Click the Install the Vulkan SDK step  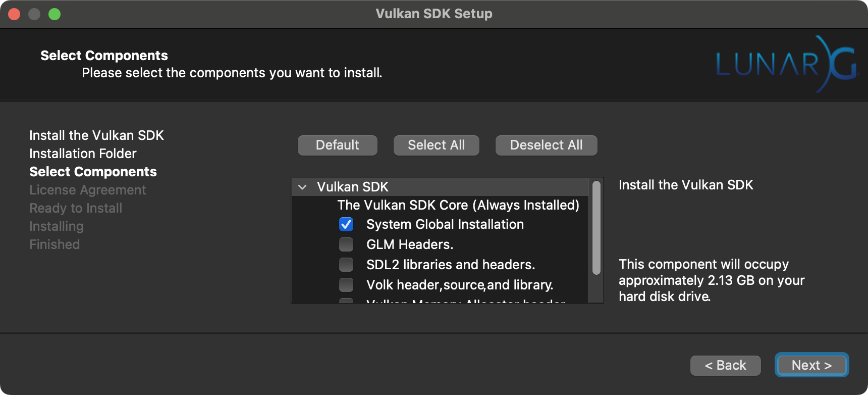click(x=96, y=135)
